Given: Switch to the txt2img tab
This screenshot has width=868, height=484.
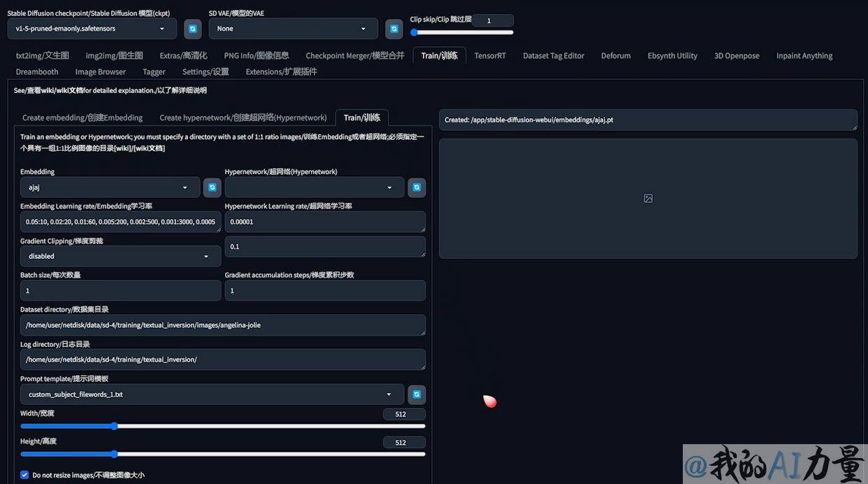Looking at the screenshot, I should tap(43, 56).
